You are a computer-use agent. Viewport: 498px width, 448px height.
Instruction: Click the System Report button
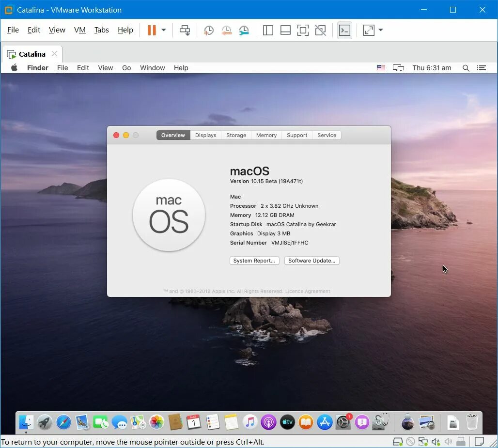tap(254, 261)
